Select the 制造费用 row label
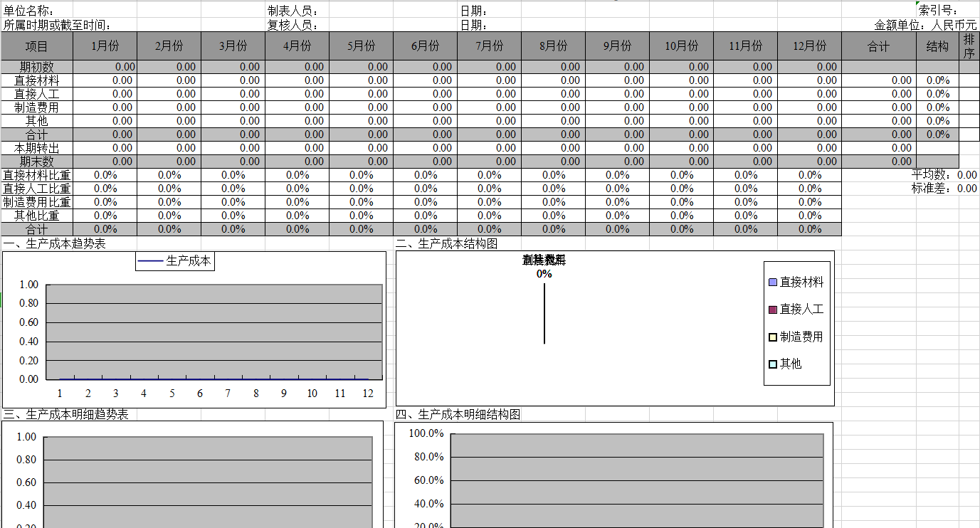The width and height of the screenshot is (980, 528). pyautogui.click(x=37, y=107)
